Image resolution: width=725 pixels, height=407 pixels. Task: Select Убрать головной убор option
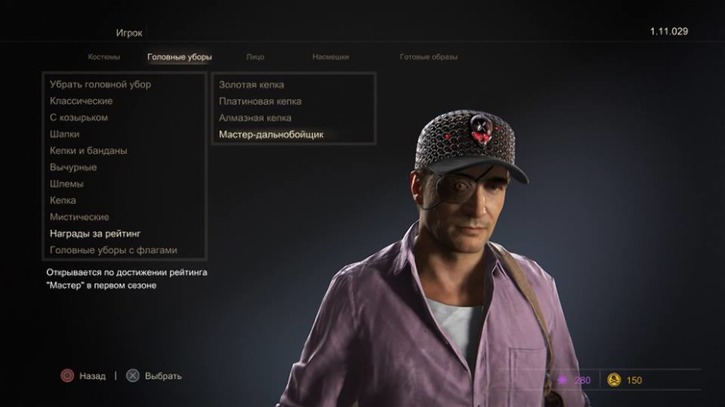click(x=100, y=84)
